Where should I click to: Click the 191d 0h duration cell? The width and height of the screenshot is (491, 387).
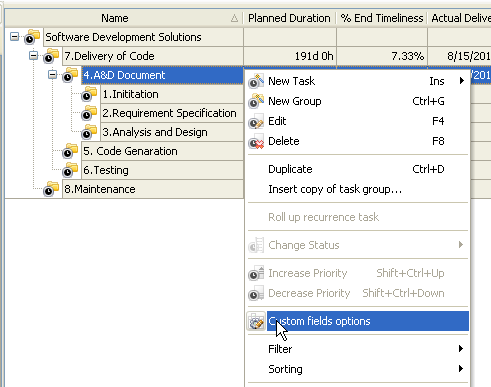pos(290,56)
